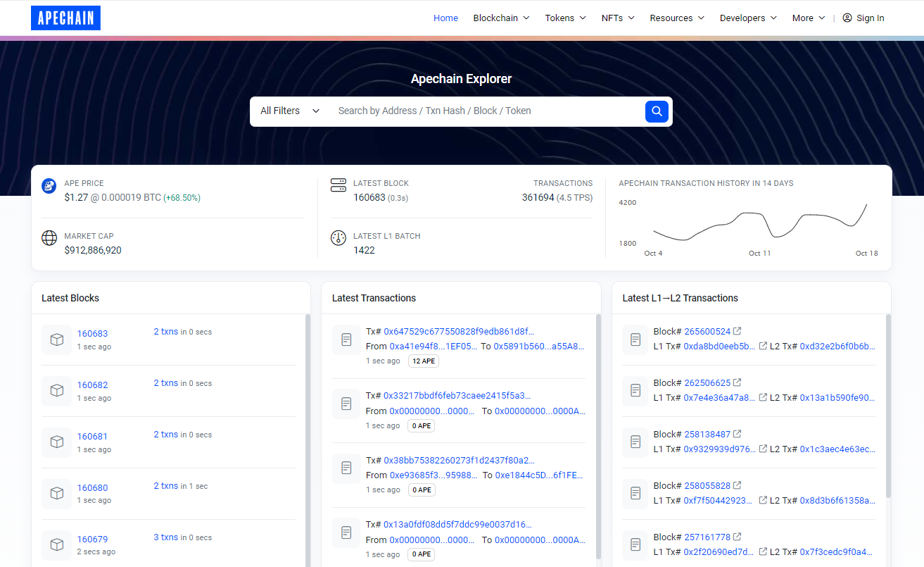Open recipient address 0xe1844c5D...6f1FE
Image resolution: width=924 pixels, height=567 pixels.
click(539, 475)
